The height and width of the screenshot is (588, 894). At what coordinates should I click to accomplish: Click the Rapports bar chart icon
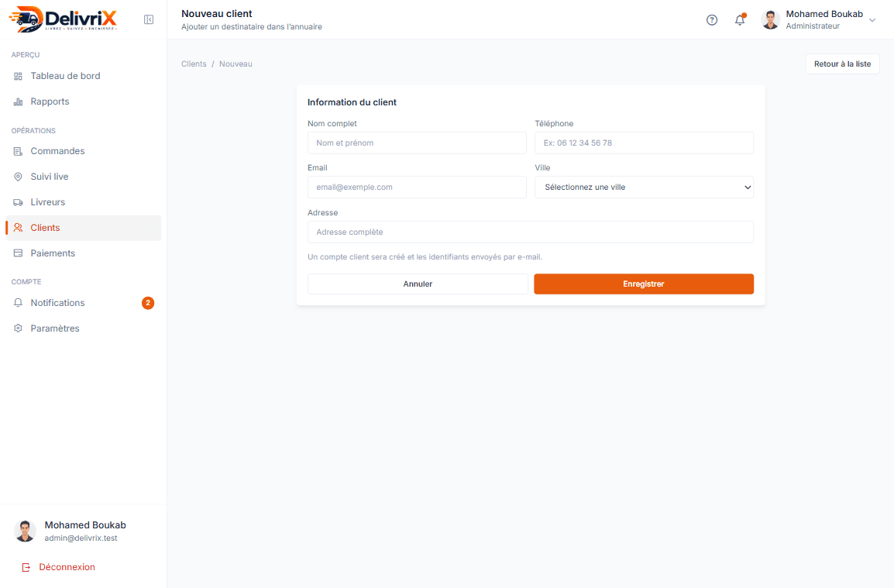point(19,101)
